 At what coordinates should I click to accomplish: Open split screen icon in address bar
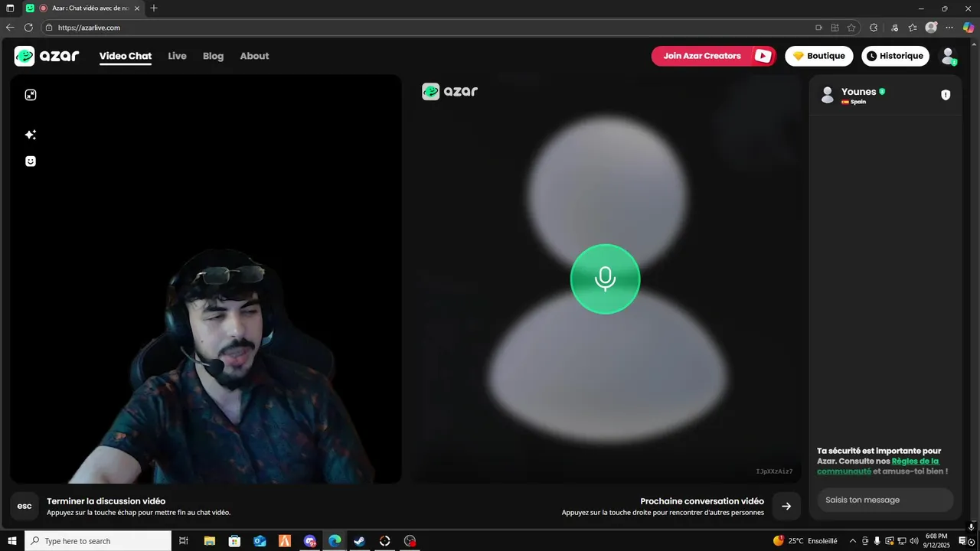click(835, 28)
